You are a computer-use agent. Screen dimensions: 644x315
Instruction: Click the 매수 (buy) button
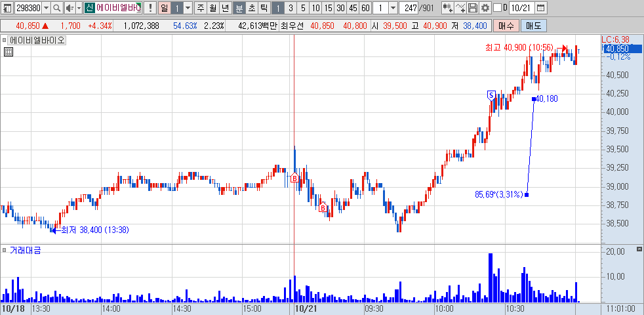(506, 26)
